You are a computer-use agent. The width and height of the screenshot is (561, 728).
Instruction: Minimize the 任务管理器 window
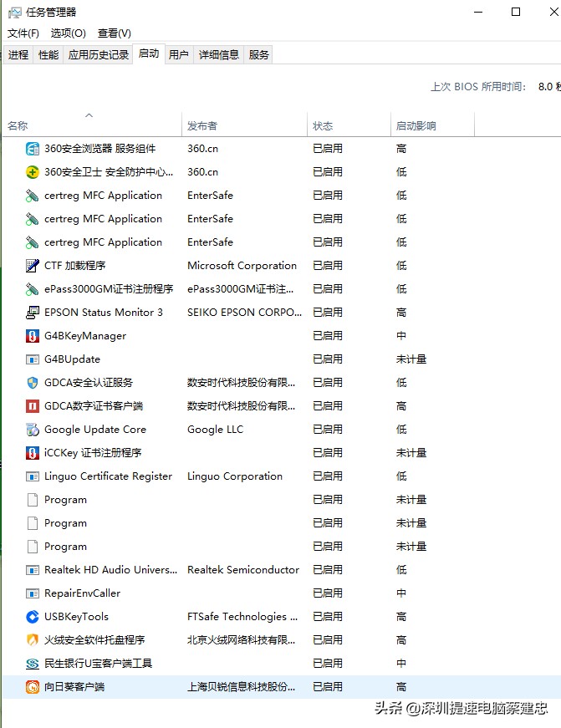pos(478,12)
